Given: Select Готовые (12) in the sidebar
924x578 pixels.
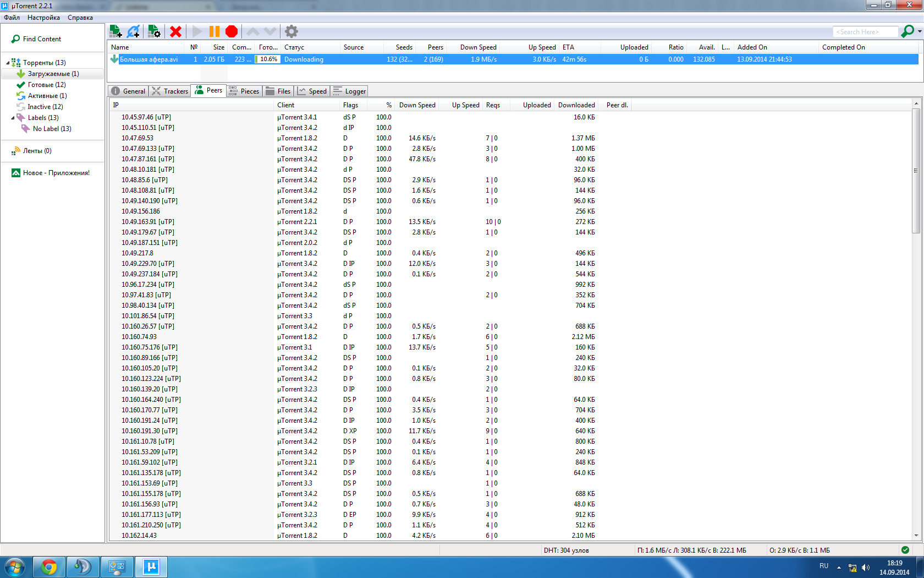Looking at the screenshot, I should tap(47, 85).
